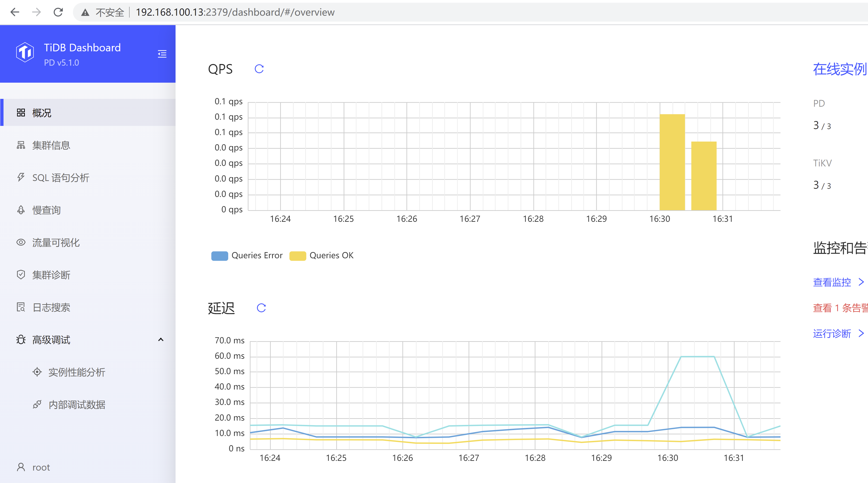Click the TiKV 3 / 3 instance count
The height and width of the screenshot is (483, 868).
click(x=822, y=185)
